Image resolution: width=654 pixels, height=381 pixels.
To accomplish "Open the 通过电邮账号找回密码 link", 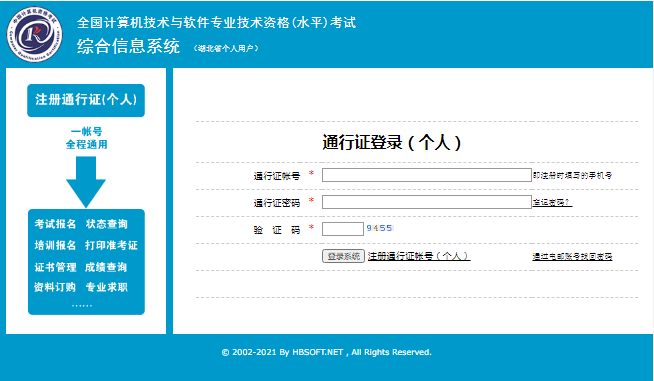I will tap(572, 257).
